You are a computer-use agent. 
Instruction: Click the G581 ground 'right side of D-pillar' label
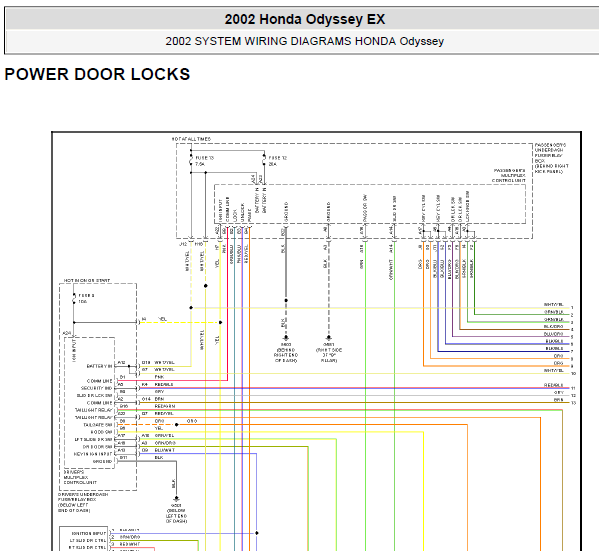point(329,352)
